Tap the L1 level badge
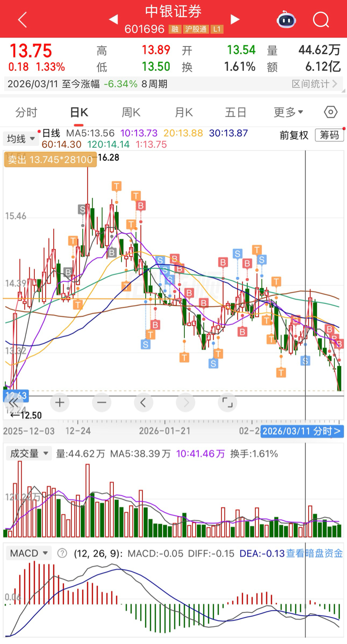This screenshot has height=644, width=347. (217, 29)
